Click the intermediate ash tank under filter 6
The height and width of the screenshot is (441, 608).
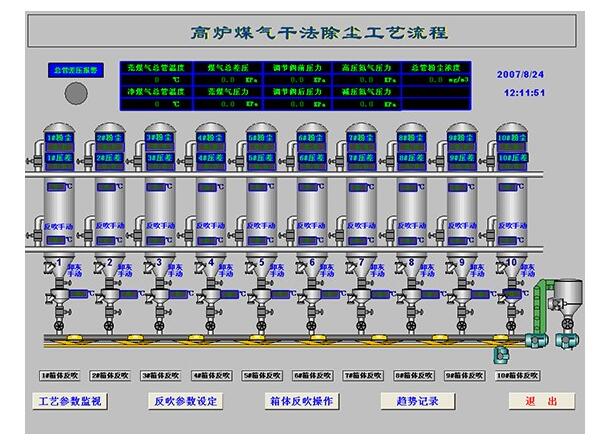(311, 296)
